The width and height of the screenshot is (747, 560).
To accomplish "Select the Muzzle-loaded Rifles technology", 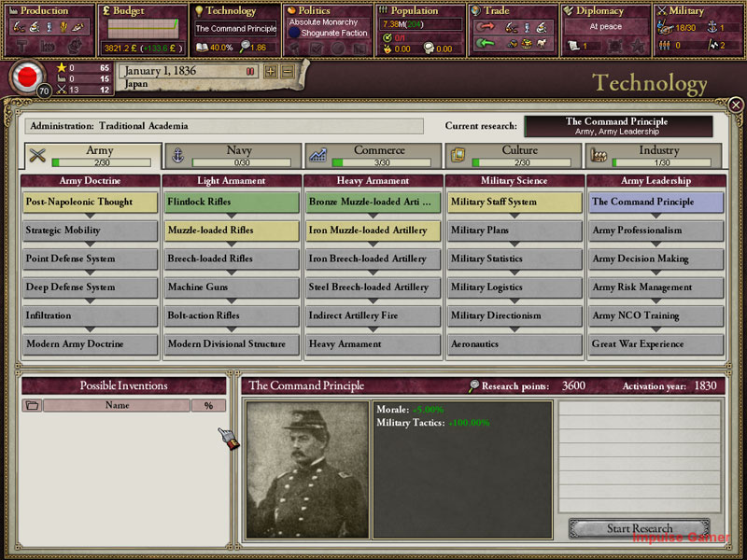I will pos(232,231).
